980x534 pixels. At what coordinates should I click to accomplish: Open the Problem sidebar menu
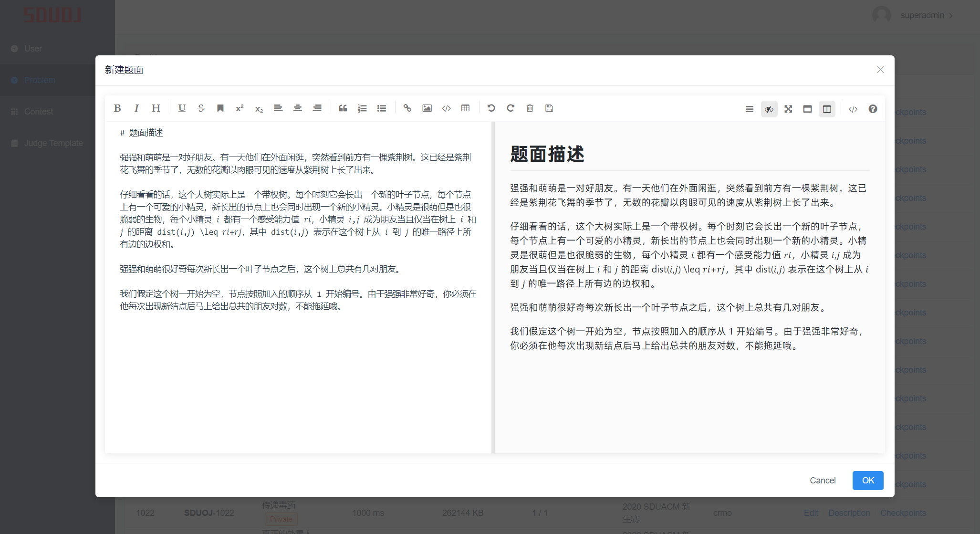(x=57, y=80)
